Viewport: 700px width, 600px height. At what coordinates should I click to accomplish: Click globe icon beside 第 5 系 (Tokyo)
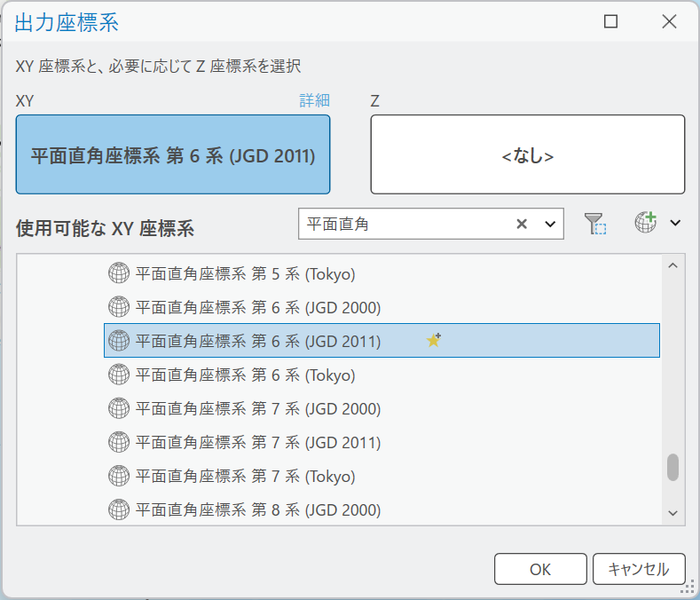(x=118, y=273)
